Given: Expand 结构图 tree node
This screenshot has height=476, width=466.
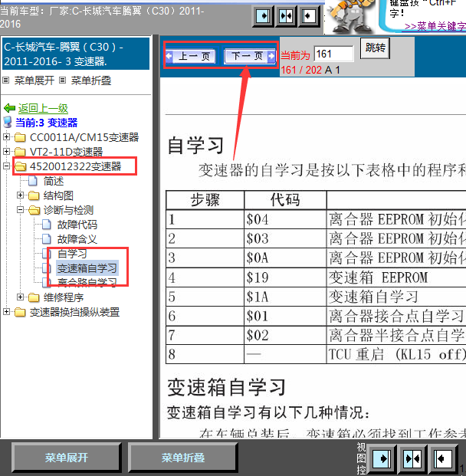Looking at the screenshot, I should point(20,195).
